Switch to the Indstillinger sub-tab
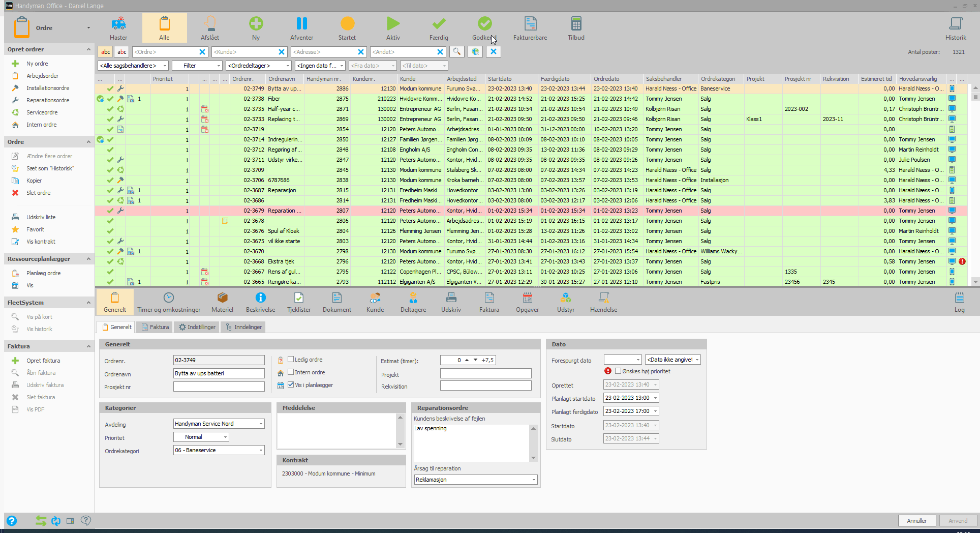980x533 pixels. click(x=197, y=327)
